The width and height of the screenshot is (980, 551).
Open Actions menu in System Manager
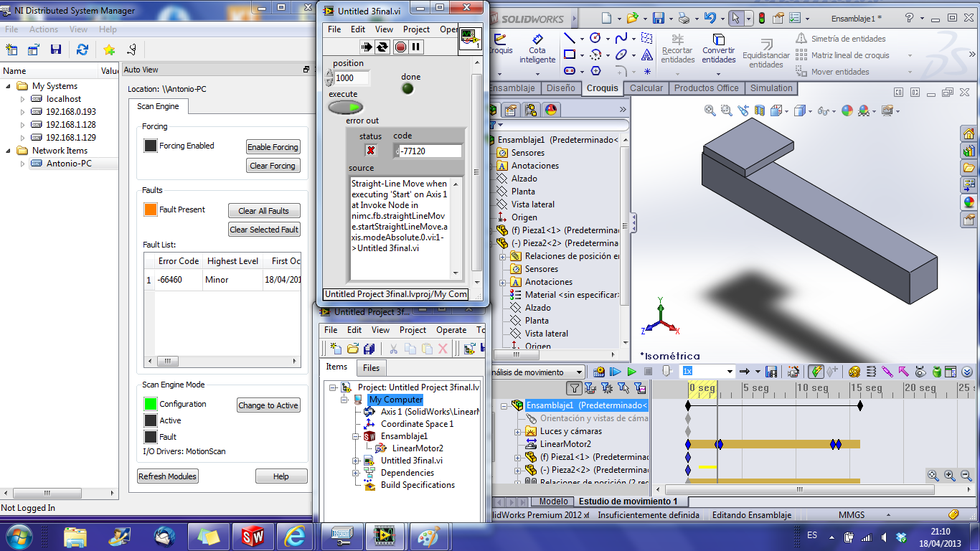tap(44, 29)
